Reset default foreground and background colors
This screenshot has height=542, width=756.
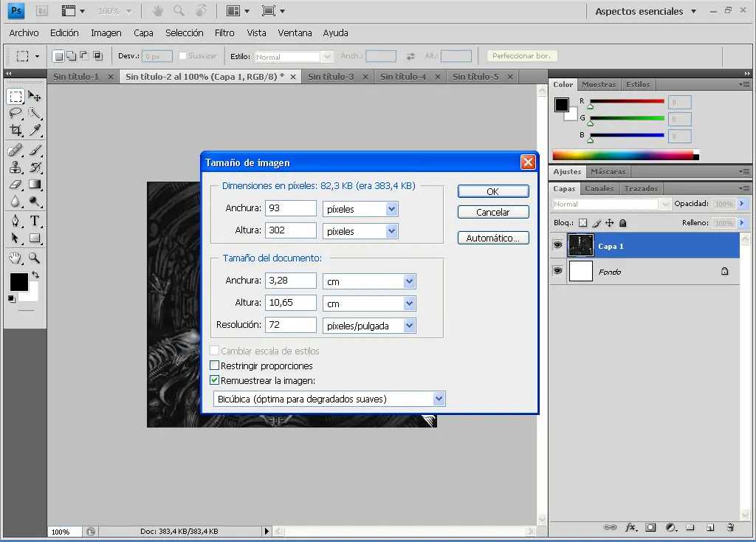(x=12, y=299)
